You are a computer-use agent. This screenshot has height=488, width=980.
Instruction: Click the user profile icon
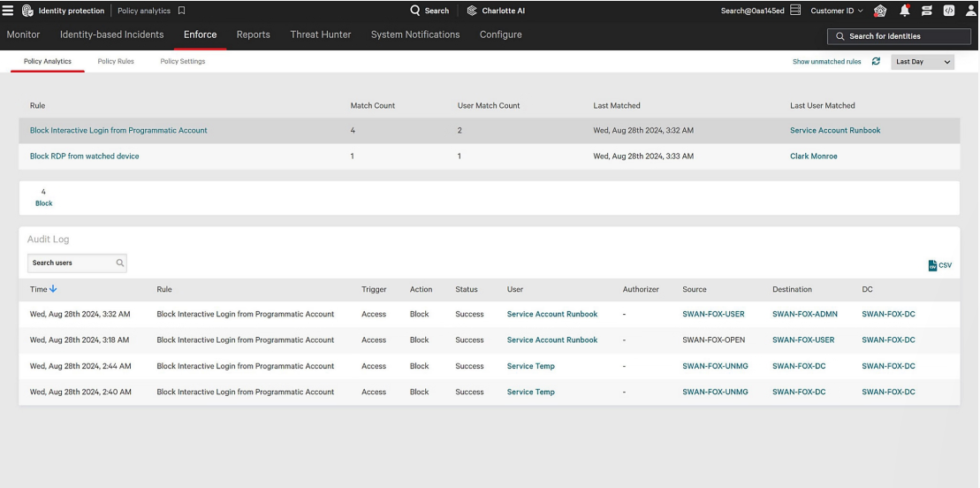pos(970,11)
